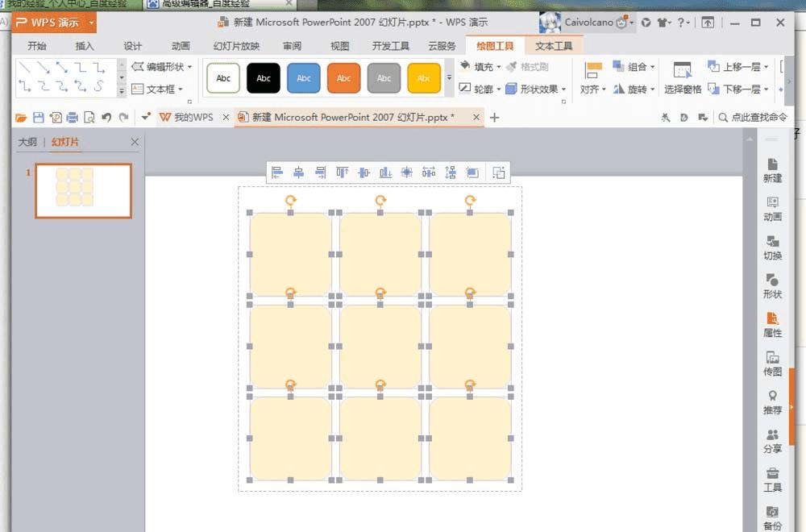Open the 分享 sidebar icon
This screenshot has height=532, width=806.
click(772, 441)
